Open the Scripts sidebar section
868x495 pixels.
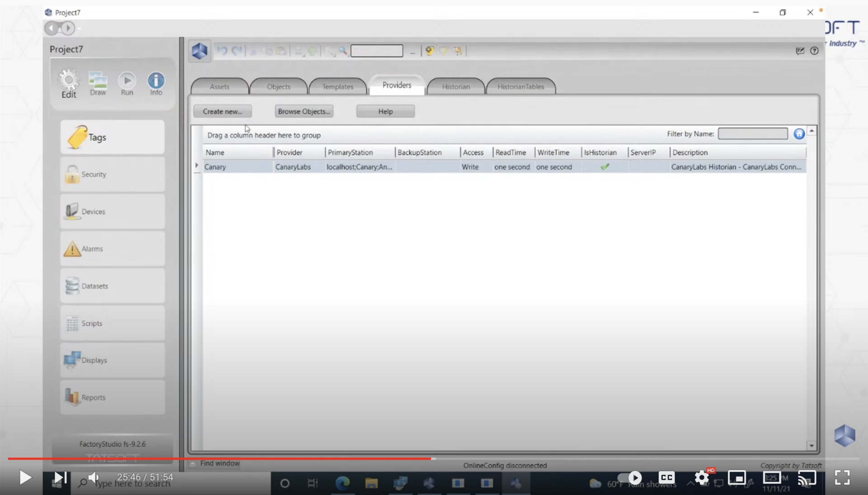pos(113,323)
